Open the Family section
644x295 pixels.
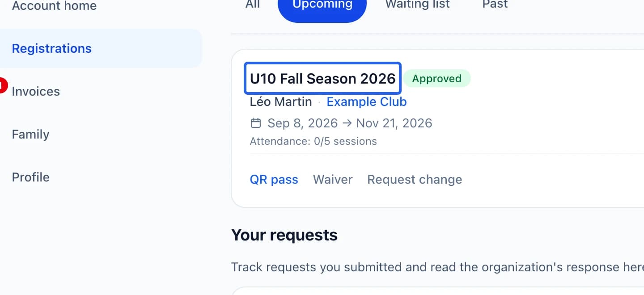[x=30, y=134]
